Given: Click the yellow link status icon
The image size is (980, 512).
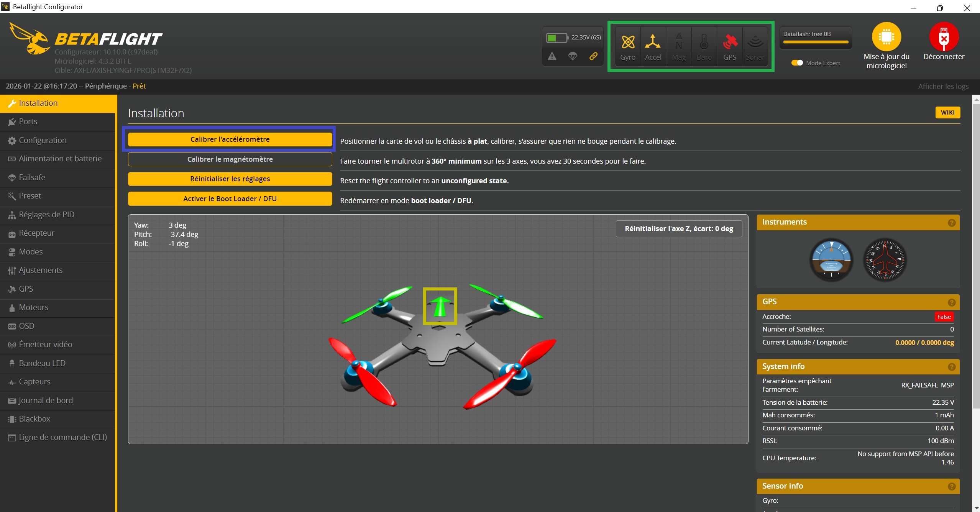Looking at the screenshot, I should tap(593, 56).
